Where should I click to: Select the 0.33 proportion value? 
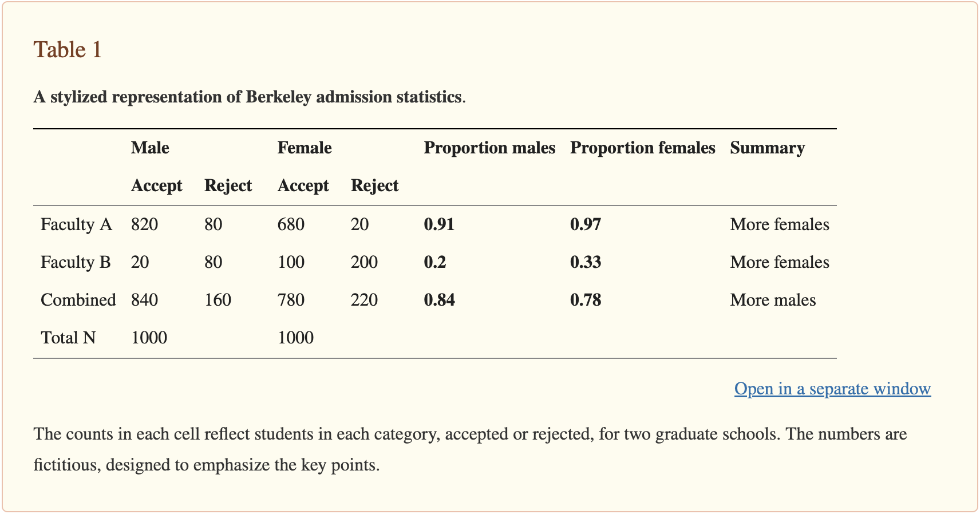tap(586, 262)
